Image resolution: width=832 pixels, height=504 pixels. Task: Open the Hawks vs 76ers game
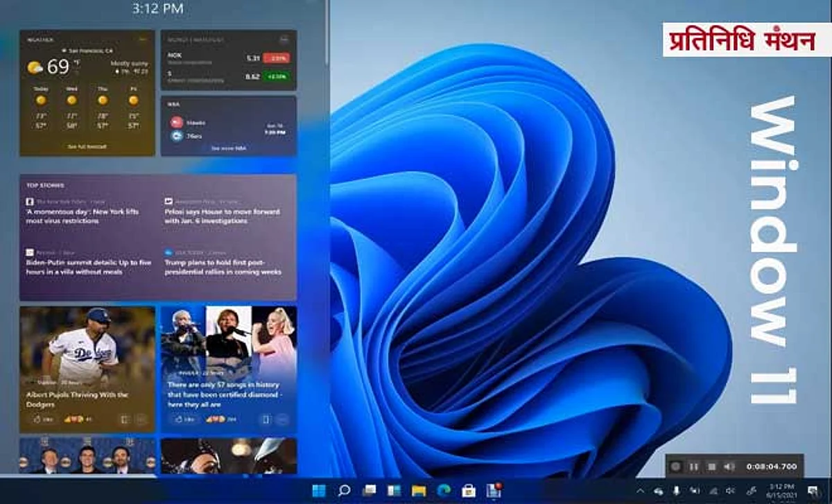(x=228, y=129)
